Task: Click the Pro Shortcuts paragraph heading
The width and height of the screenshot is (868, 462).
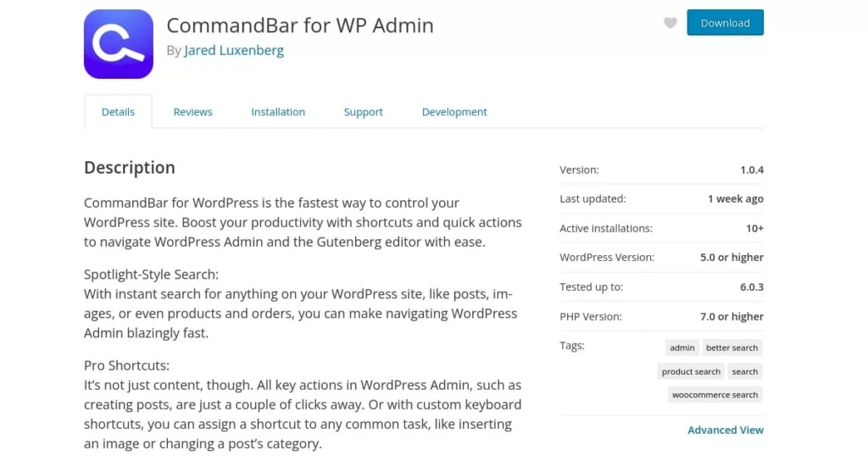Action: pyautogui.click(x=126, y=366)
